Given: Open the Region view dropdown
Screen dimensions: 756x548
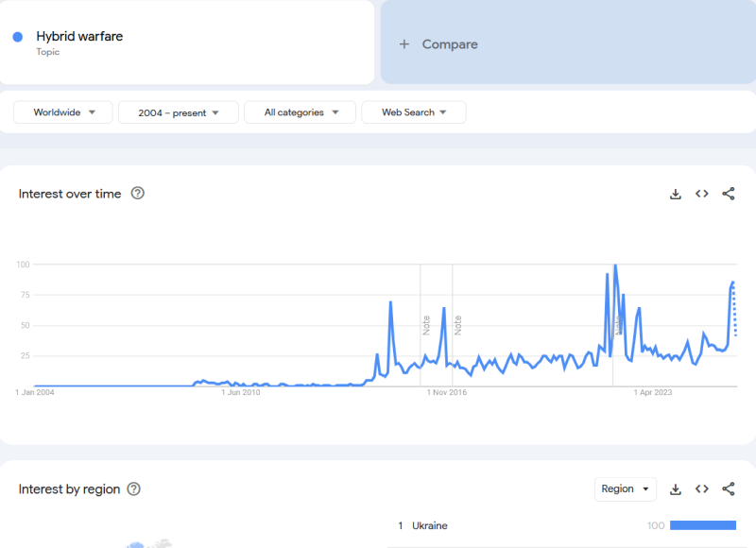Looking at the screenshot, I should click(x=626, y=489).
